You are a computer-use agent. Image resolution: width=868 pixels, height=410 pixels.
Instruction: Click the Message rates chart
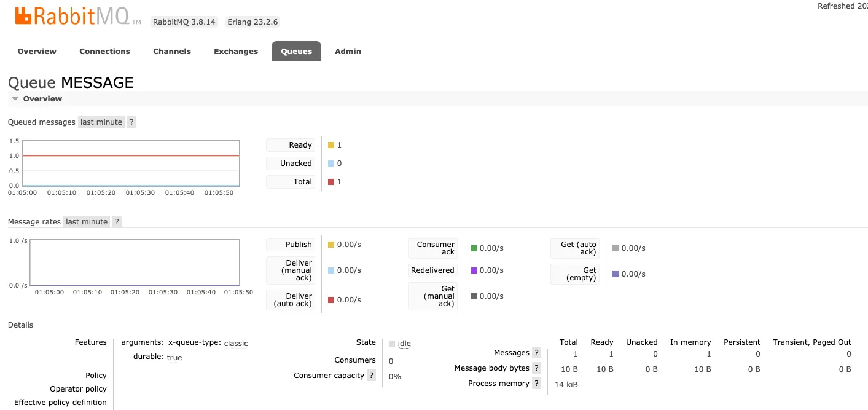(135, 262)
